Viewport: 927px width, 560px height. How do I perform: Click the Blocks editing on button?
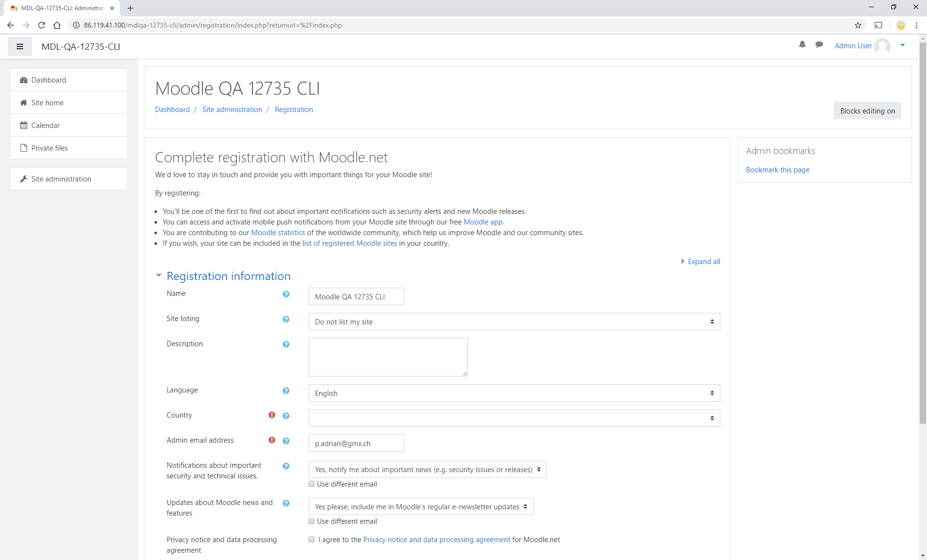click(867, 111)
